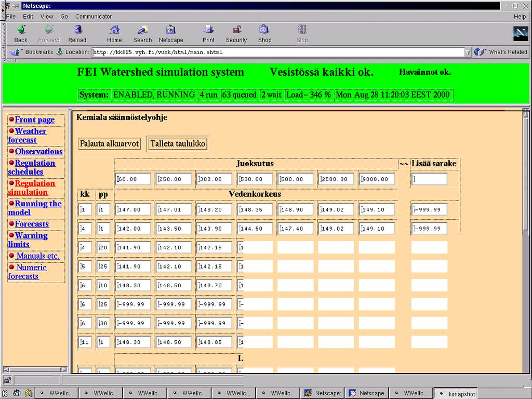The image size is (532, 399).
Task: Go to Warning limits
Action: click(28, 240)
